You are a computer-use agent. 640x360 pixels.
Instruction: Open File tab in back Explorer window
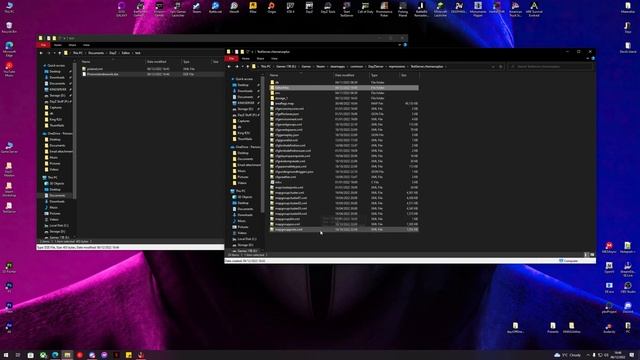(43, 45)
